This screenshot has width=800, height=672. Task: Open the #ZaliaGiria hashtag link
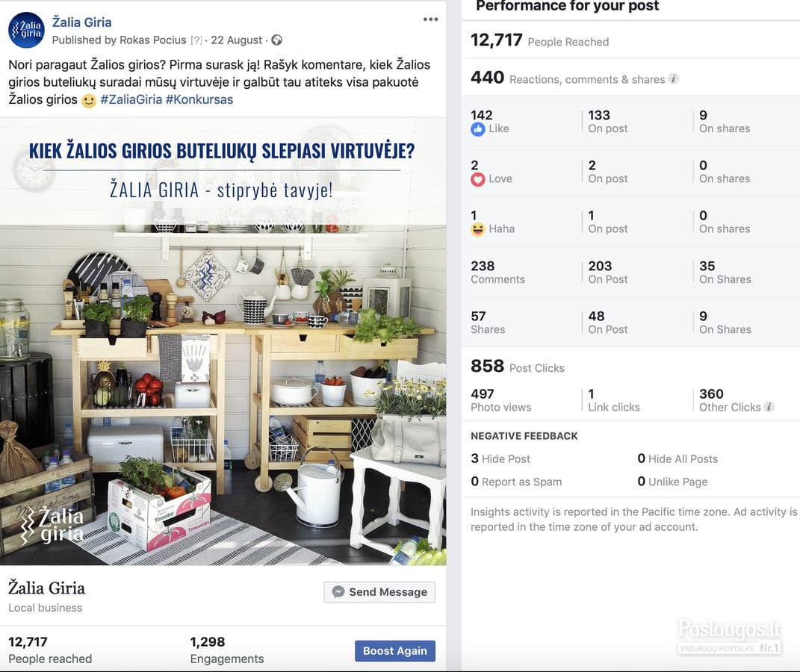pos(131,99)
